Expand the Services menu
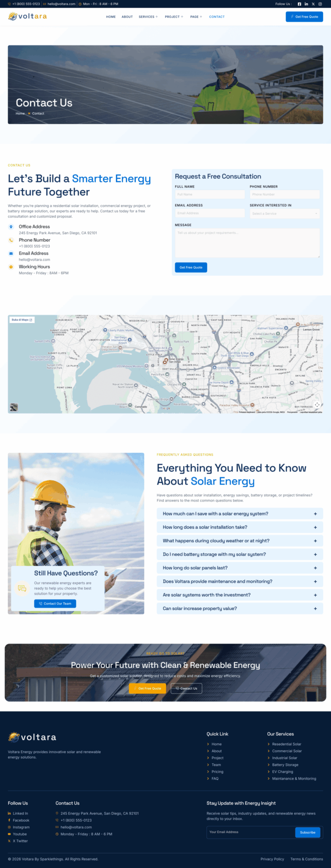 coord(148,17)
